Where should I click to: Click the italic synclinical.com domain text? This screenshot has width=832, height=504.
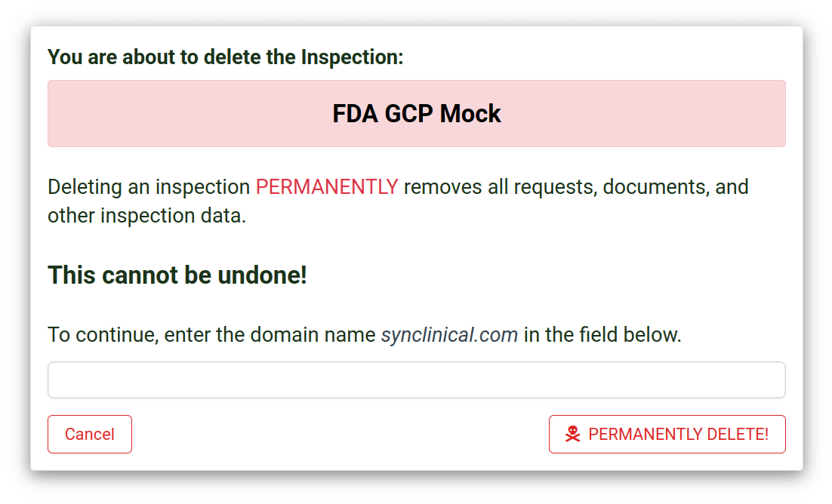[449, 334]
